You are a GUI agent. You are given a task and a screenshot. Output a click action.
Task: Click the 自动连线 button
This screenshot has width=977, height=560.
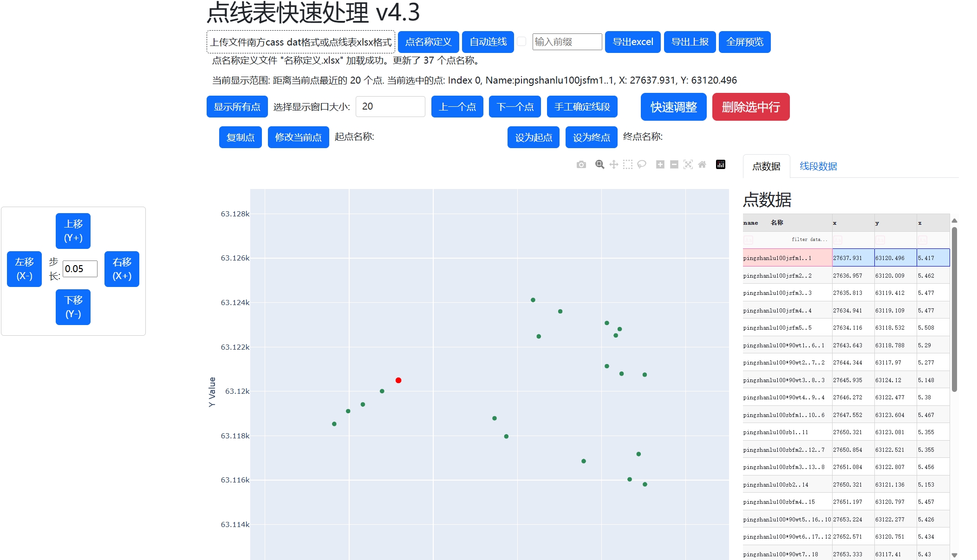point(488,42)
